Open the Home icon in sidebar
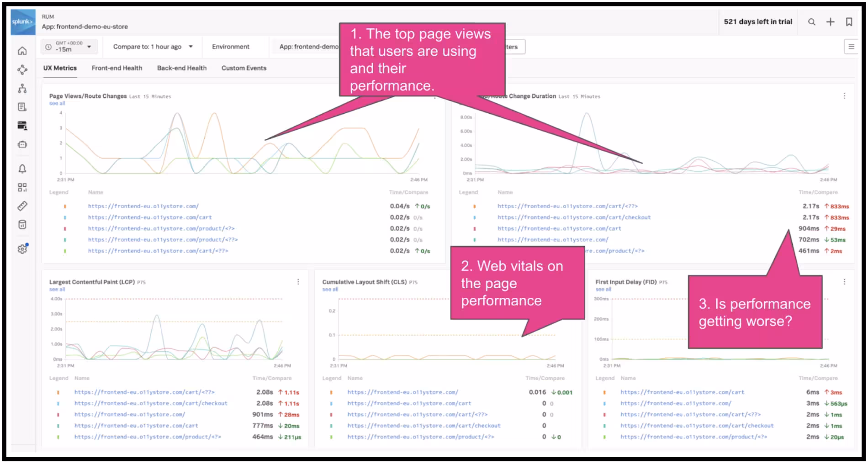Viewport: 868px width, 465px height. pos(22,51)
